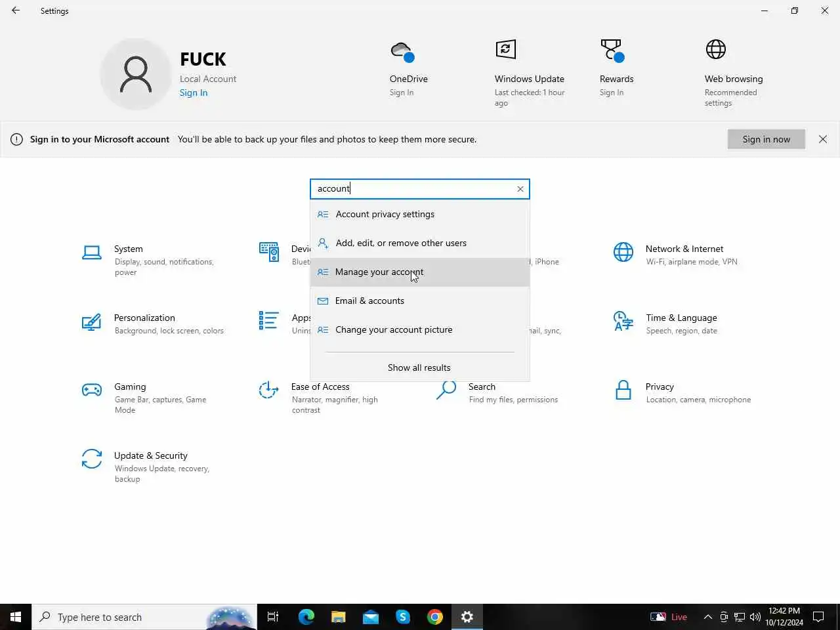Click the Rewards label at top
840x630 pixels.
(617, 79)
